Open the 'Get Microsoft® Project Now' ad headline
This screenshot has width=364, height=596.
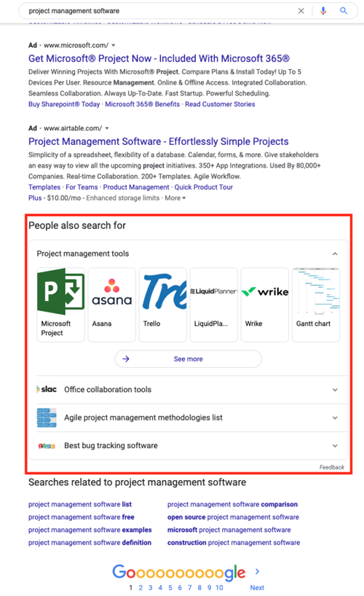[x=159, y=58]
